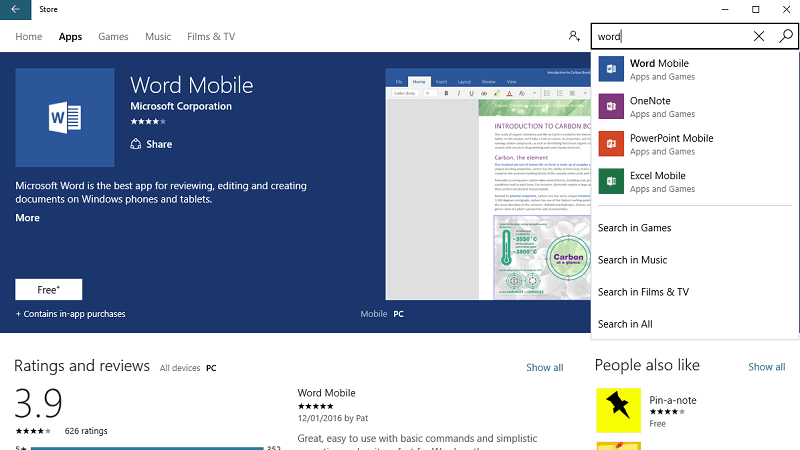Select Word Mobile suggestion icon
The width and height of the screenshot is (800, 450).
(611, 69)
